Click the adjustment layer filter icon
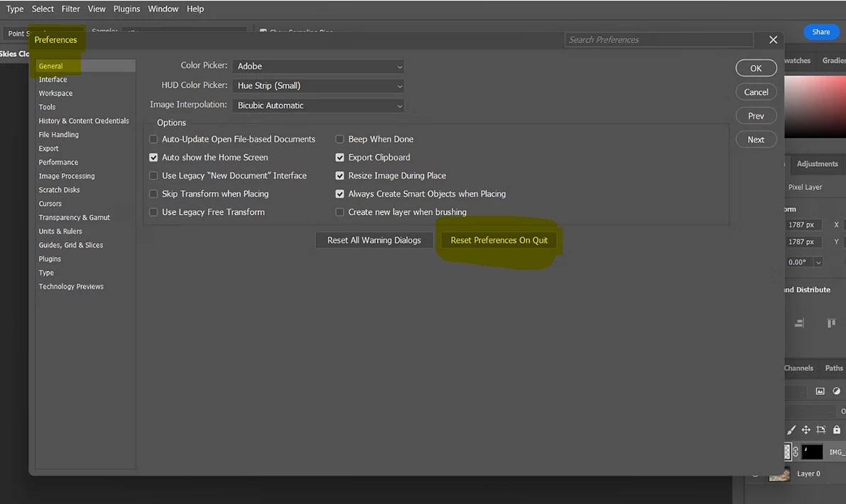 point(836,391)
